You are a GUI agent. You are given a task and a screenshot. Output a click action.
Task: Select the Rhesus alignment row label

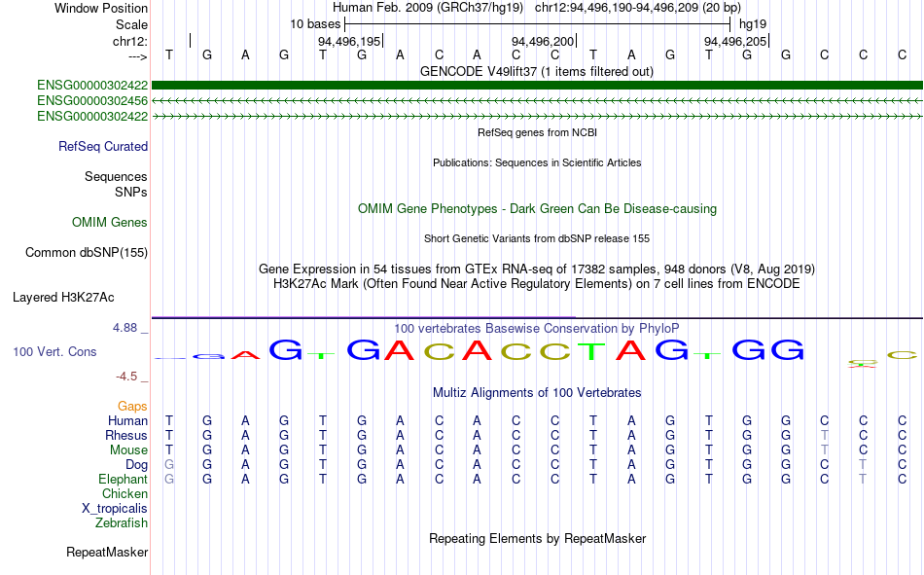tap(126, 436)
